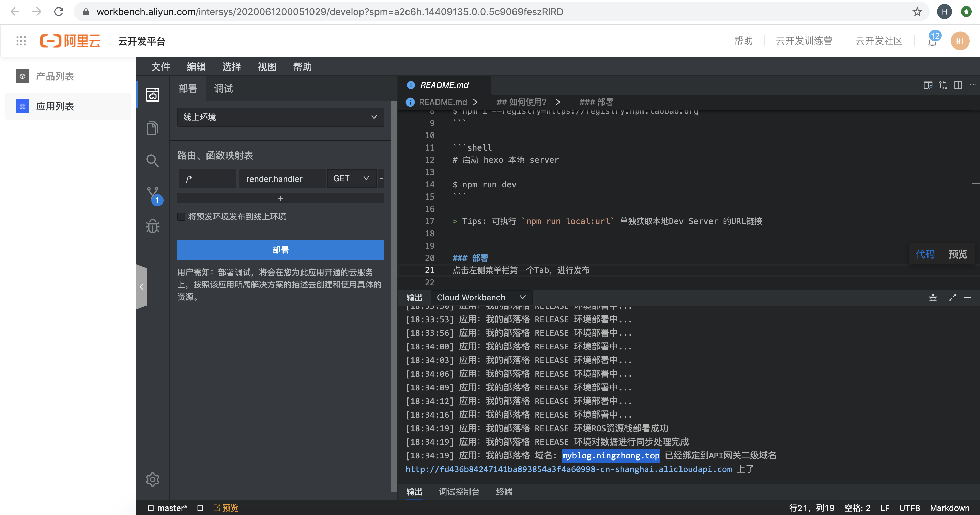
Task: Expand the README.md breadcrumb chevron
Action: pos(475,102)
